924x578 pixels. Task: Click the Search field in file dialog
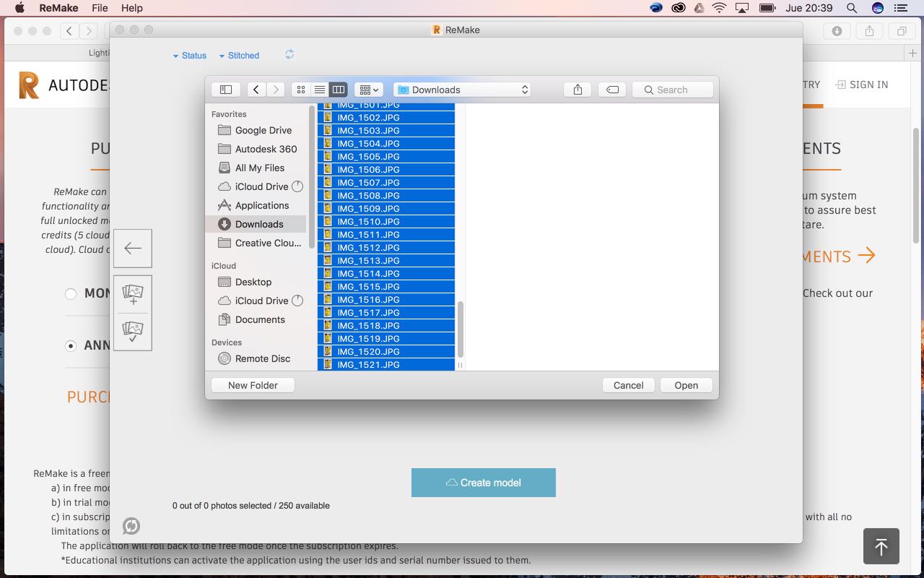tap(673, 90)
